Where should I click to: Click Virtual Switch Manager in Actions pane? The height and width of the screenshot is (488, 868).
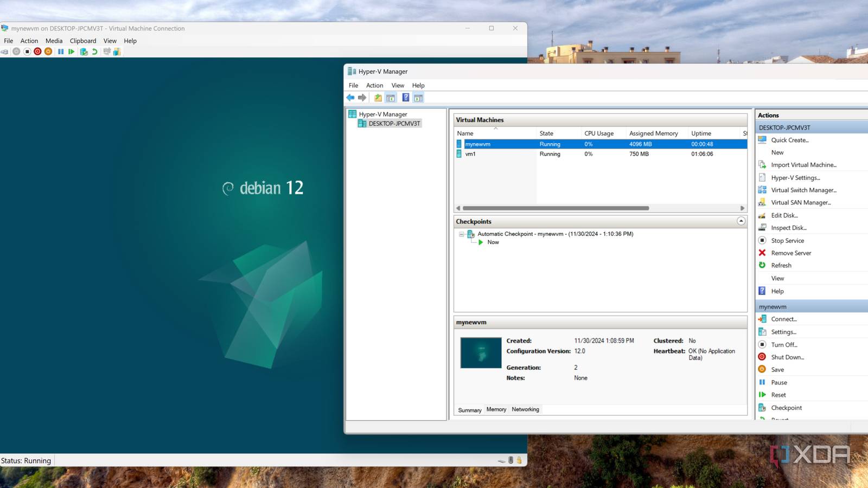coord(803,190)
